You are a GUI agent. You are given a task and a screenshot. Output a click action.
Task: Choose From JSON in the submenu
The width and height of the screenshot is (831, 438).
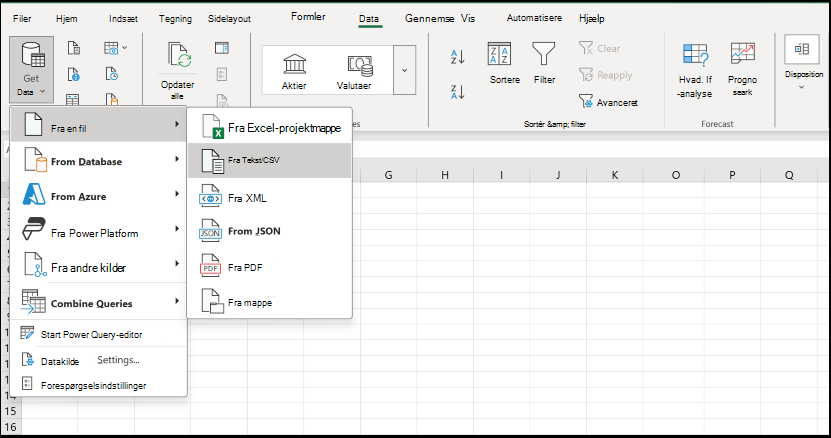[270, 231]
